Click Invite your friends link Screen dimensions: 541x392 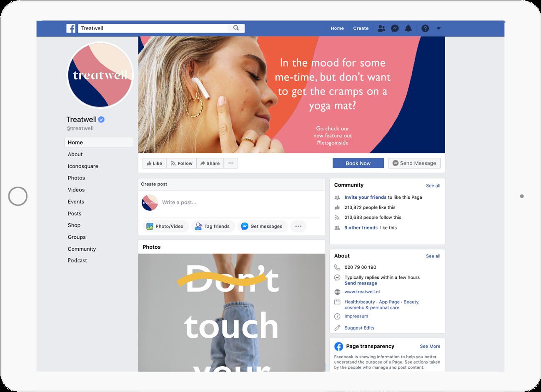click(366, 197)
